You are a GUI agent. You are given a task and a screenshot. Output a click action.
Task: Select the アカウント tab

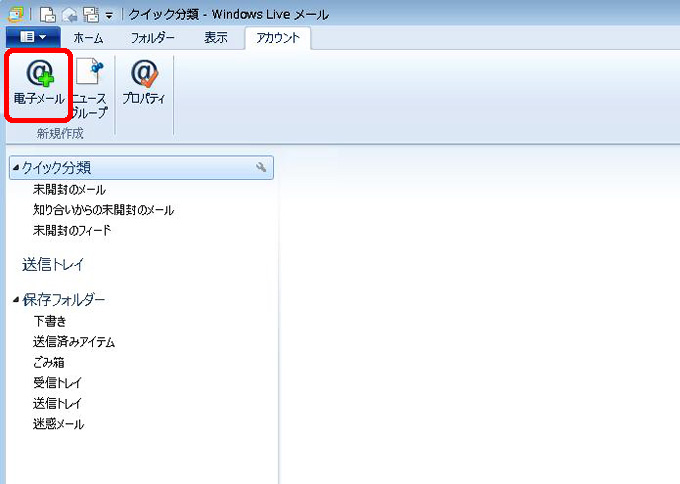coord(278,38)
